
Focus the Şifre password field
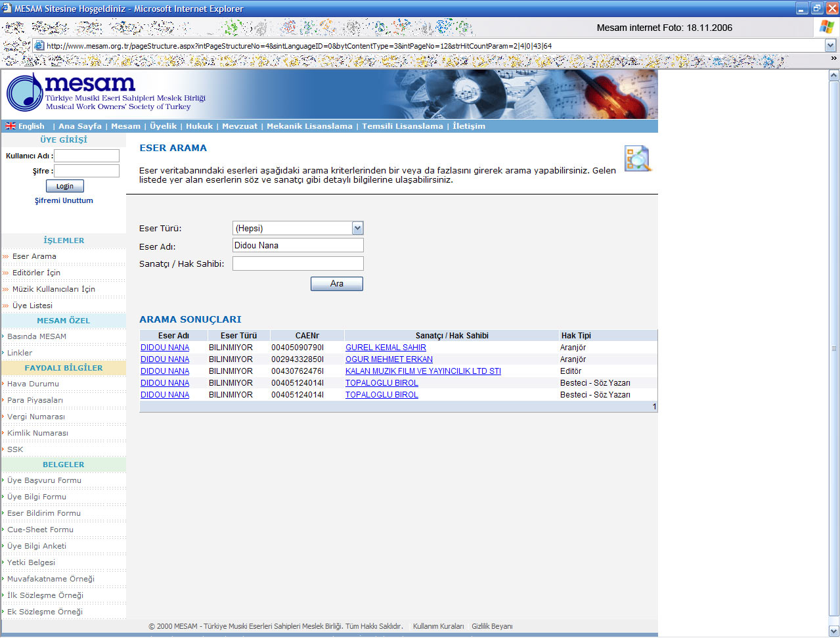87,171
